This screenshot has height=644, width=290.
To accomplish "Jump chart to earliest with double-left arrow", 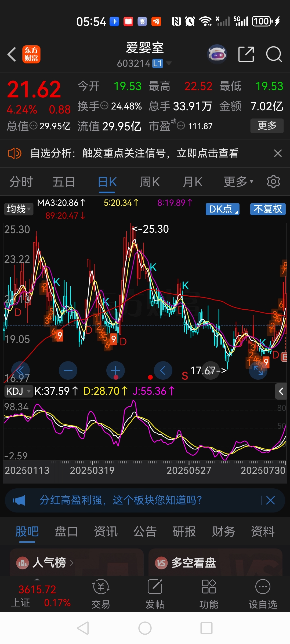I will pos(20,370).
